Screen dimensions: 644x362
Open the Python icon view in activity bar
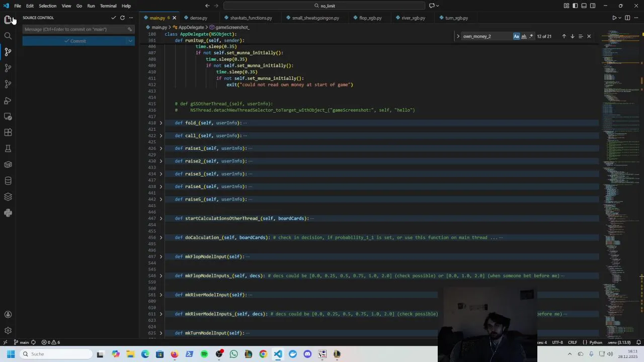pos(8,213)
